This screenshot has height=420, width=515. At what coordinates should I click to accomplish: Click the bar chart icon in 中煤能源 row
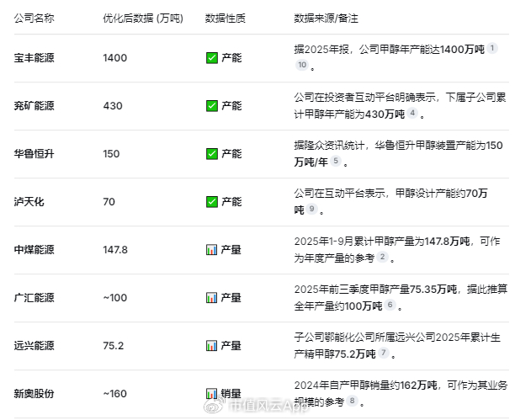click(211, 250)
